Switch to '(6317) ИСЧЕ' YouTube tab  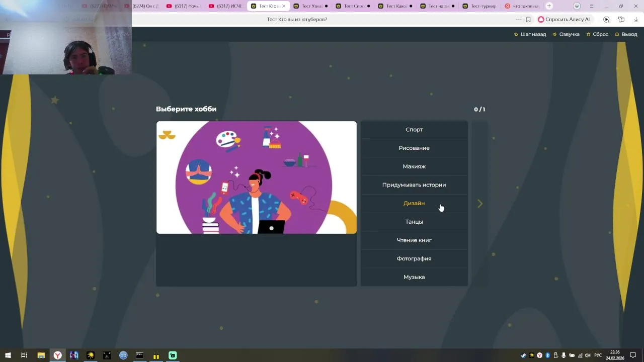(226, 6)
